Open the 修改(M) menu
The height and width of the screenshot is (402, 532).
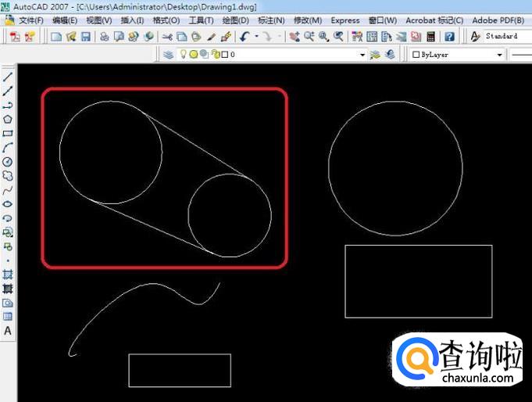pyautogui.click(x=307, y=20)
